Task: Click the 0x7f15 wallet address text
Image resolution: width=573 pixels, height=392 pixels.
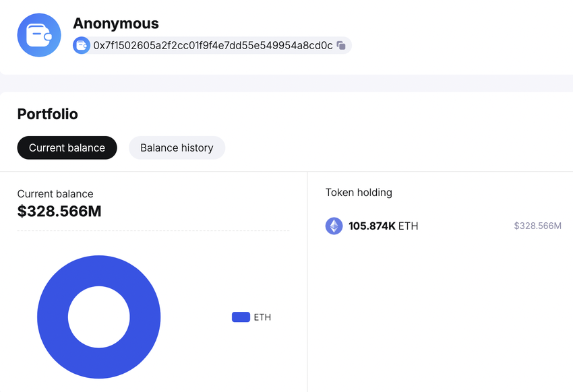Action: coord(213,46)
